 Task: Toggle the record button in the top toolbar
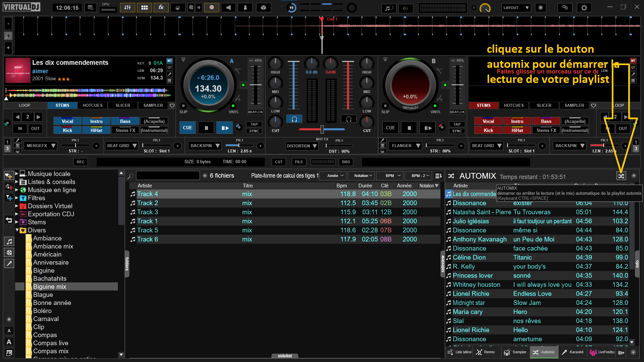(212, 7)
